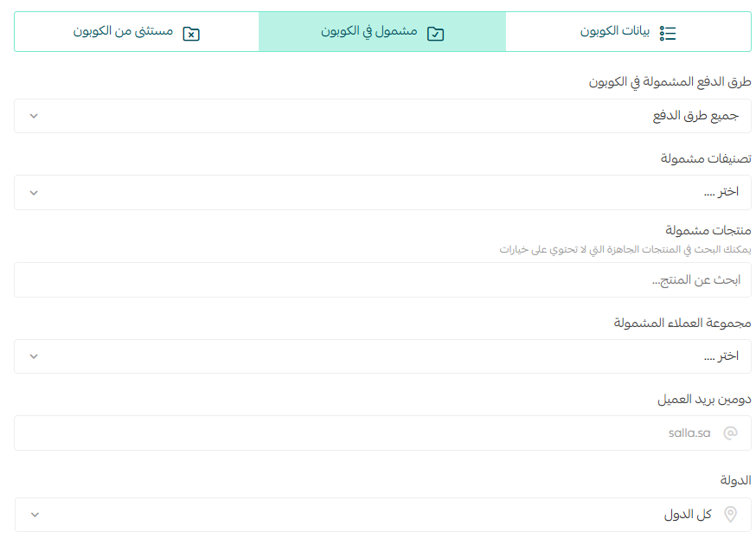Open the مجموعة العملاء المشمولة dropdown

coord(382,356)
